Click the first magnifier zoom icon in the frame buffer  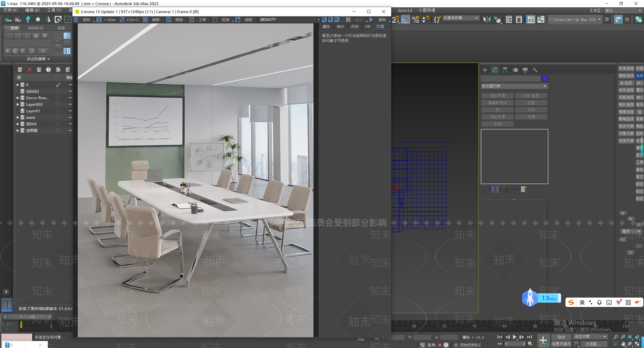point(324,19)
